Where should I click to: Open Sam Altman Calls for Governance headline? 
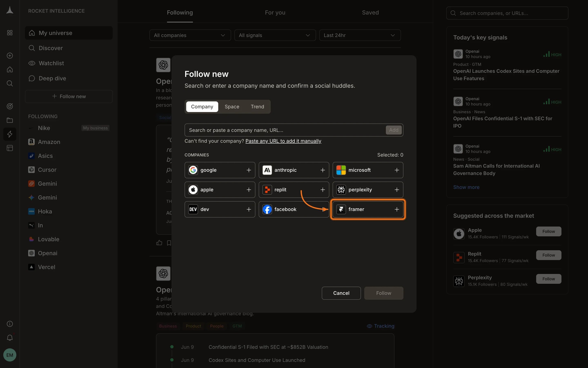tap(496, 170)
